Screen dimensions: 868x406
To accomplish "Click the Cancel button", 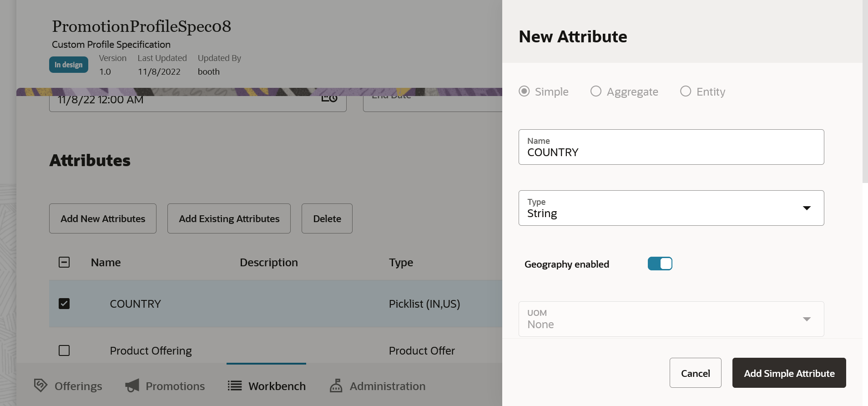I will pyautogui.click(x=695, y=373).
